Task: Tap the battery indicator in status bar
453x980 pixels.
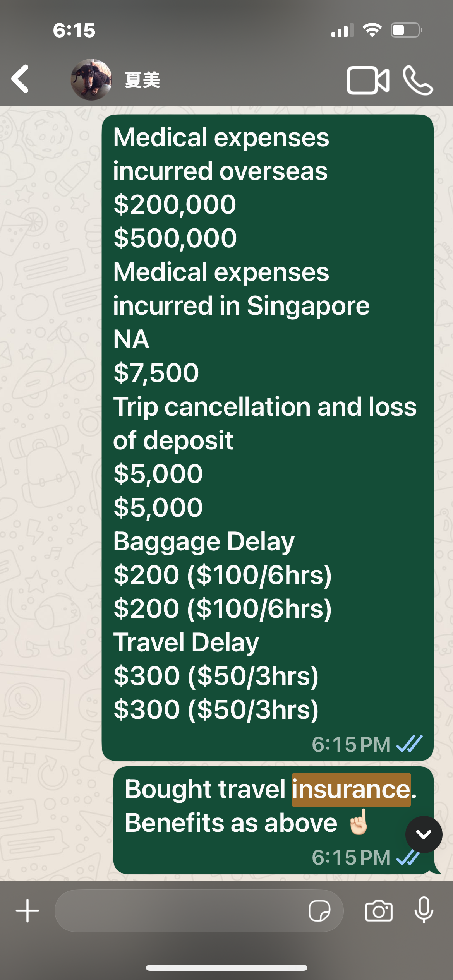Action: 406,30
